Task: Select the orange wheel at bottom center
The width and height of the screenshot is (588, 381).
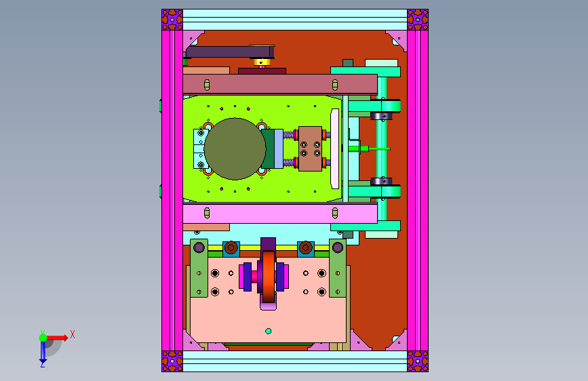Action: click(268, 277)
